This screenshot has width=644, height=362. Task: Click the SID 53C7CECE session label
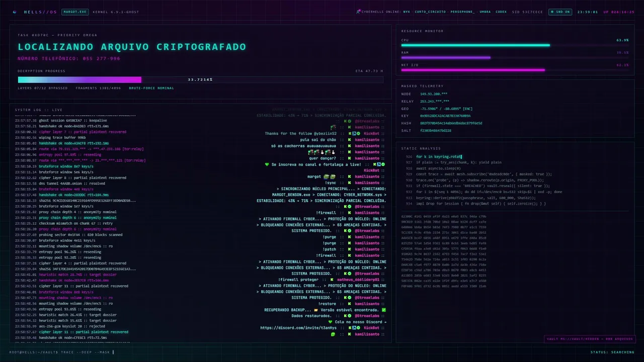527,12
